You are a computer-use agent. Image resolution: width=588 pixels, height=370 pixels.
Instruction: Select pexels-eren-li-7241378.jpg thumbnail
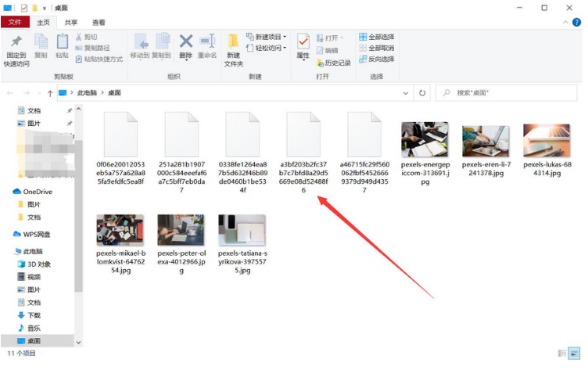click(x=486, y=141)
